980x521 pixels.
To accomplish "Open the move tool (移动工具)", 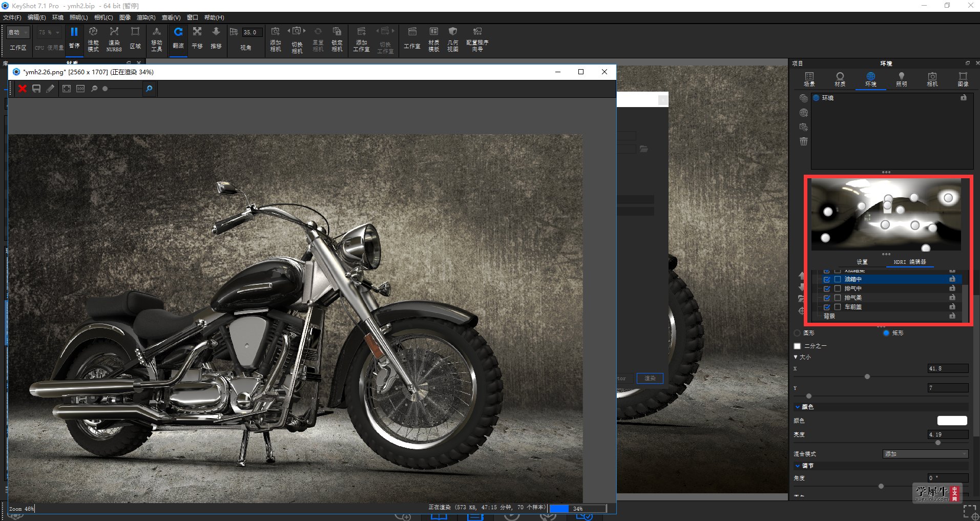I will [x=157, y=39].
